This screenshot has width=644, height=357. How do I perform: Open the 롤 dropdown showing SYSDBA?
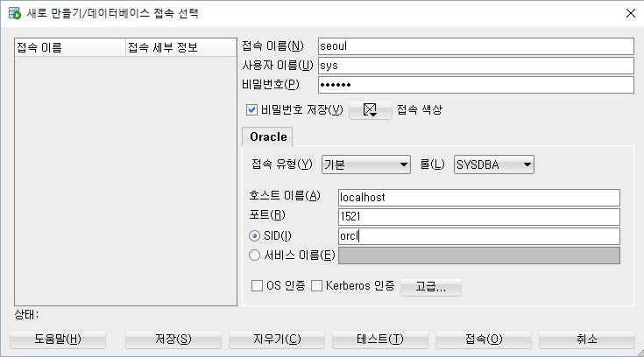point(493,164)
